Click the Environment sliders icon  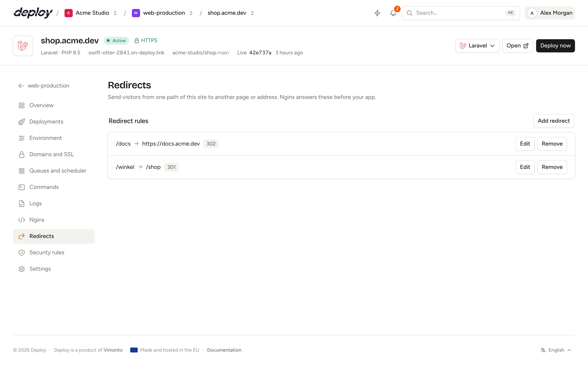pyautogui.click(x=22, y=138)
